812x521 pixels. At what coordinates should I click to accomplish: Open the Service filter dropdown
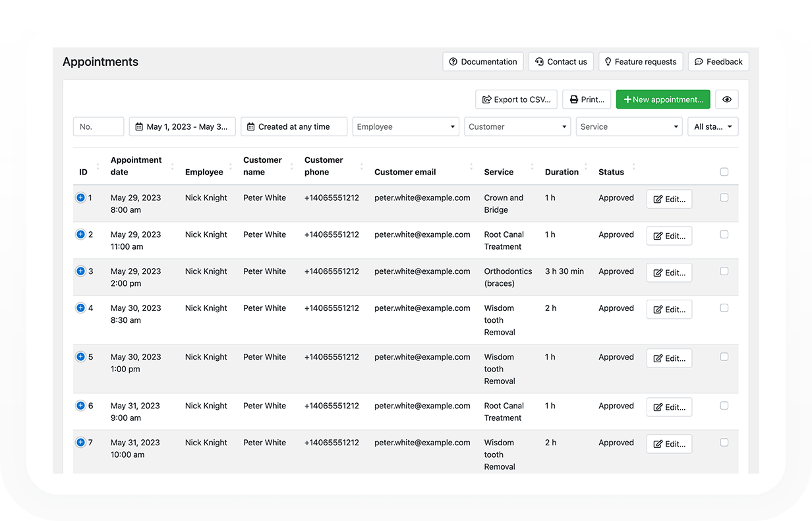[x=629, y=126]
